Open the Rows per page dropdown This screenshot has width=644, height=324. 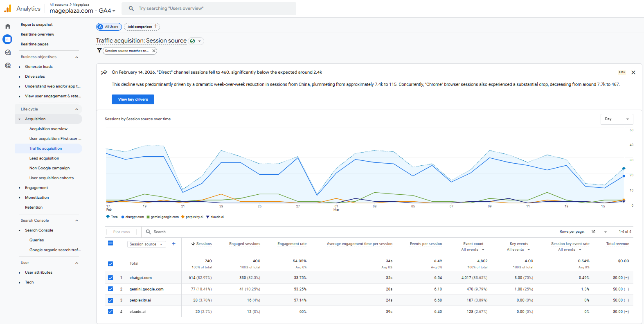(599, 232)
